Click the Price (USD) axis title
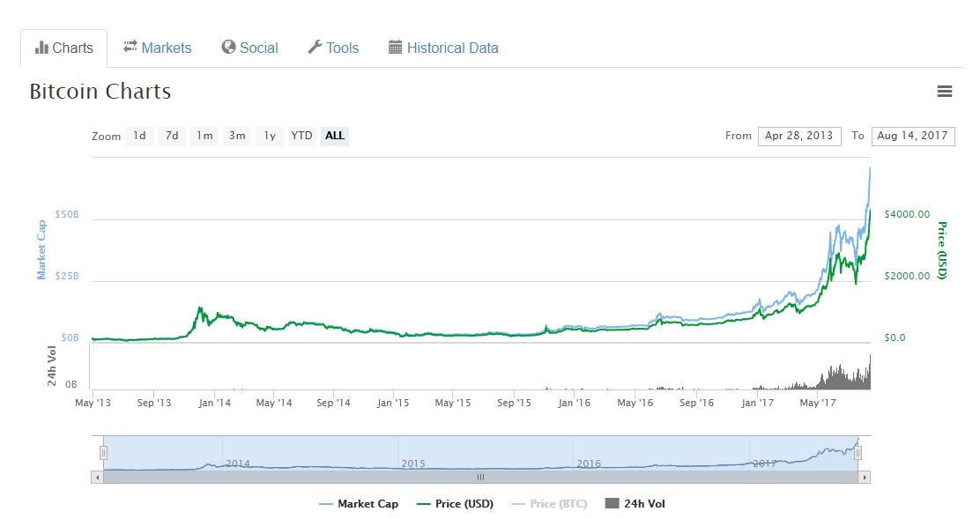Image resolution: width=980 pixels, height=519 pixels. 942,250
